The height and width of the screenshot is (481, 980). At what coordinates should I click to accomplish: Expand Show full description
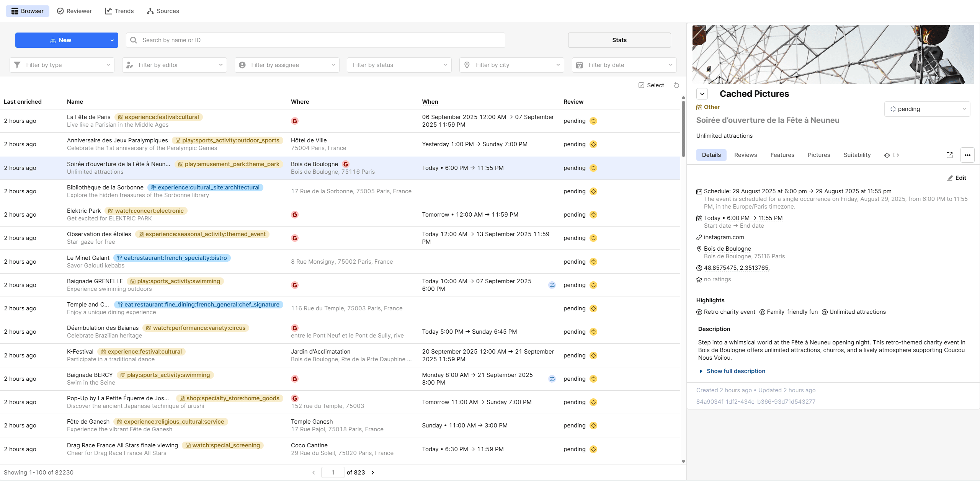point(735,371)
